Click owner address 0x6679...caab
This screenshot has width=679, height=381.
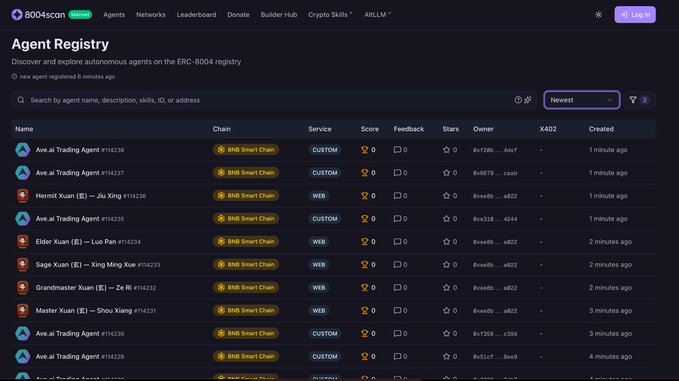click(495, 173)
